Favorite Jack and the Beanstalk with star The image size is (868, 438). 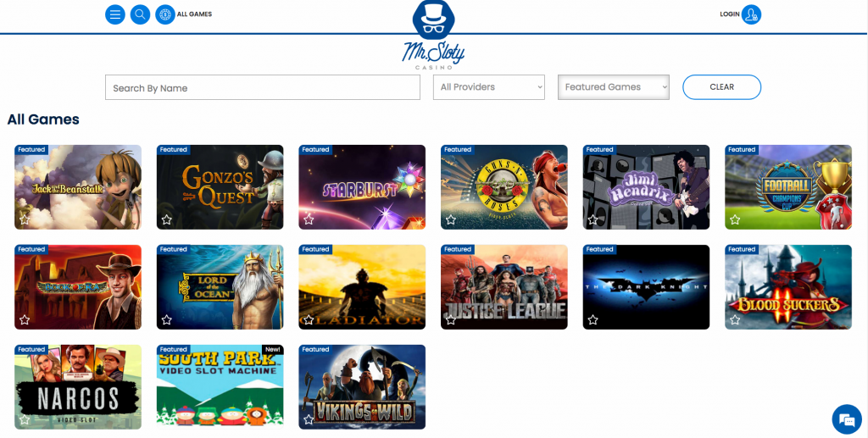(x=25, y=219)
